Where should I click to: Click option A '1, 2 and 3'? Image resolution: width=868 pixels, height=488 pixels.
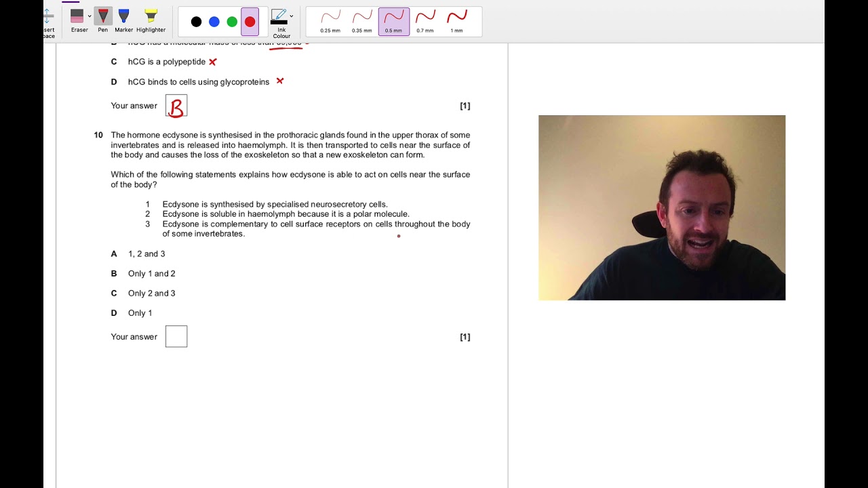coord(146,253)
